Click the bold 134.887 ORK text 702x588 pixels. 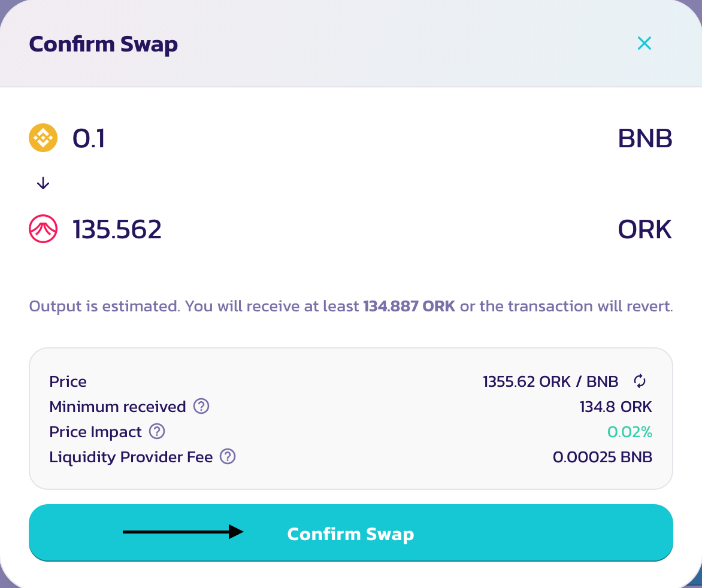click(409, 306)
